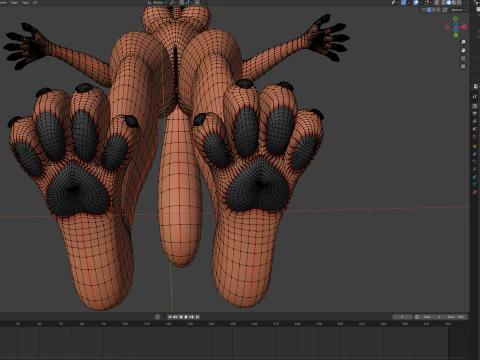Jump to next keyframe
Viewport: 480px width, 360px height.
click(192, 317)
